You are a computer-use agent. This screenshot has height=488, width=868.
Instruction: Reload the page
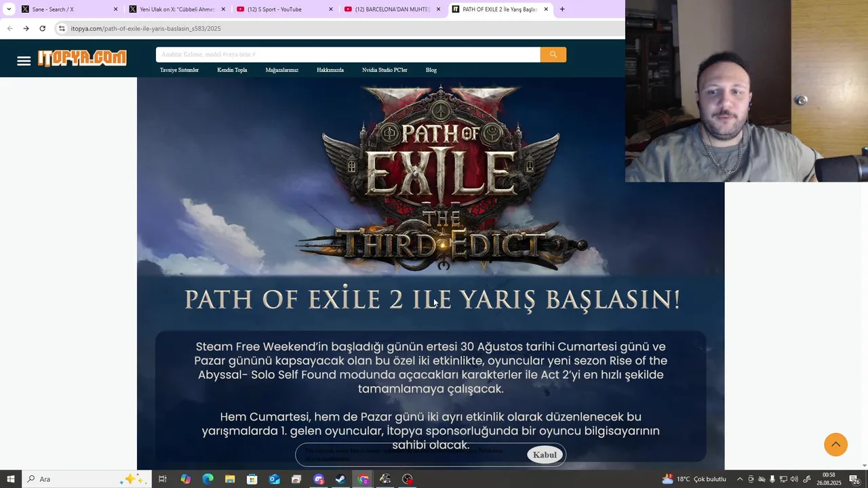(x=42, y=28)
